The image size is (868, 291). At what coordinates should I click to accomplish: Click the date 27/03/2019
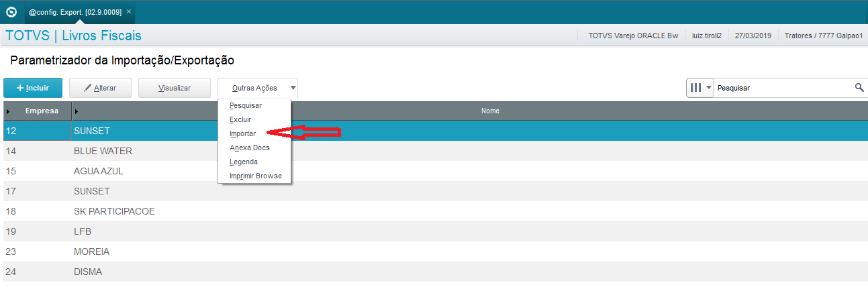[753, 36]
